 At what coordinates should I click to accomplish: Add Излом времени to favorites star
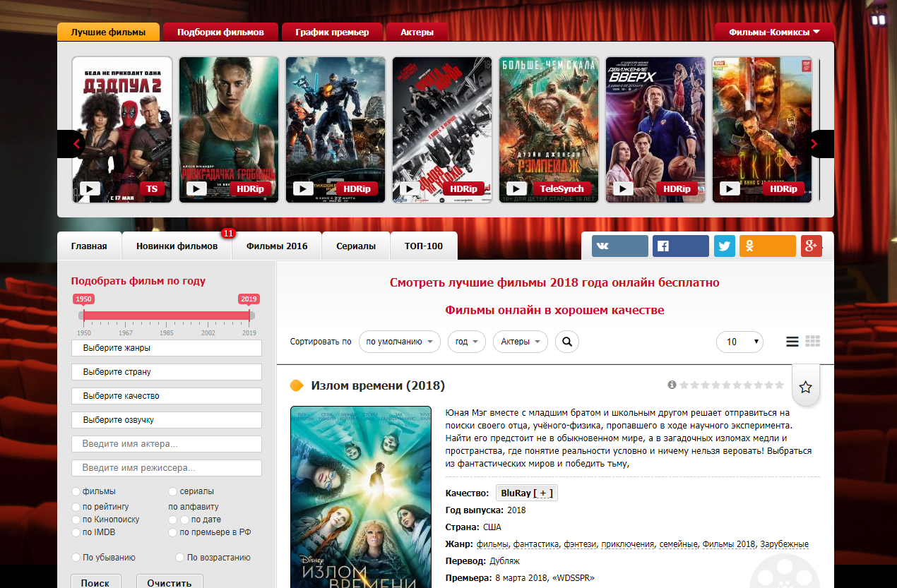[x=805, y=387]
